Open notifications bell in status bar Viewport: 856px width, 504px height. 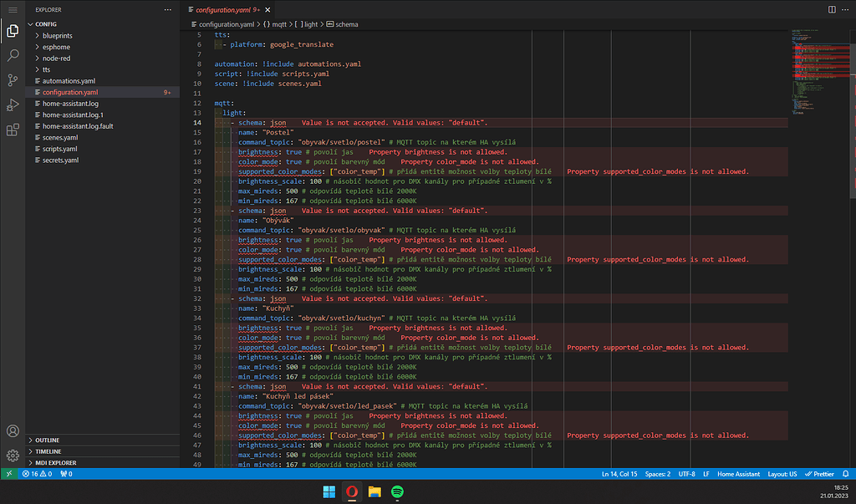[845, 474]
